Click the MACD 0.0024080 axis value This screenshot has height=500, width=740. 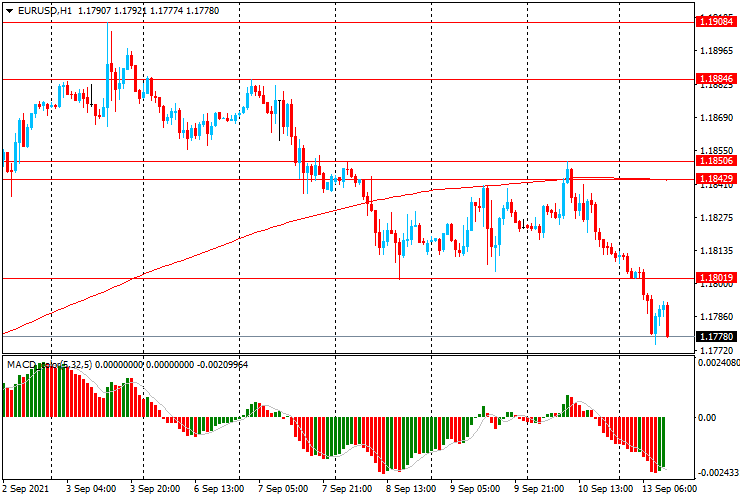point(719,363)
